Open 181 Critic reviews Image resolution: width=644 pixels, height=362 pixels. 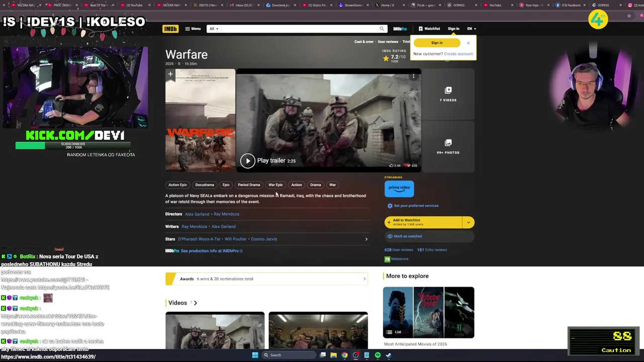point(432,250)
